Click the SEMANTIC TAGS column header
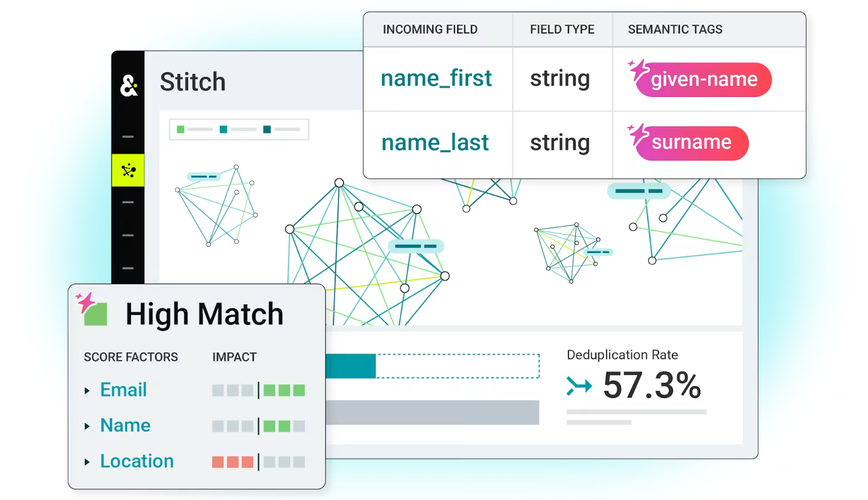 pos(675,30)
